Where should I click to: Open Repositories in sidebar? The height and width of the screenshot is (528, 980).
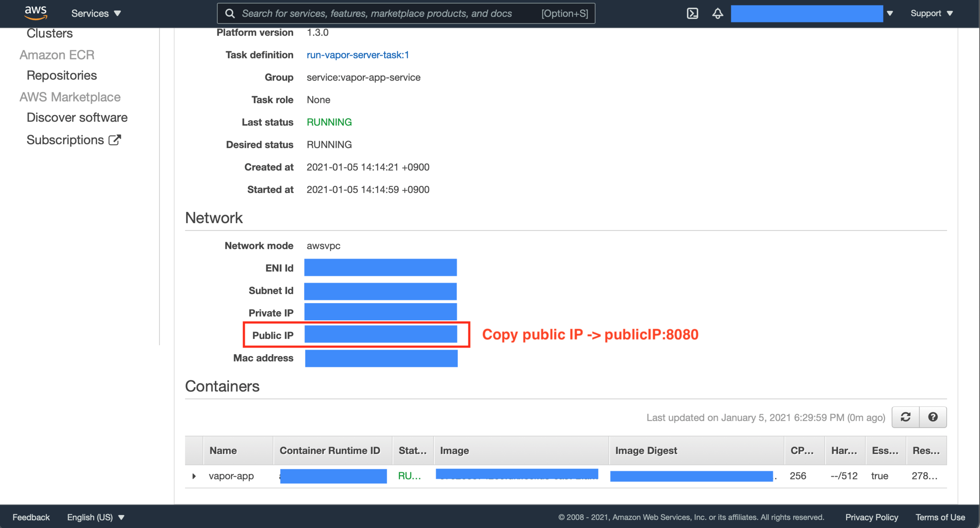pos(62,75)
